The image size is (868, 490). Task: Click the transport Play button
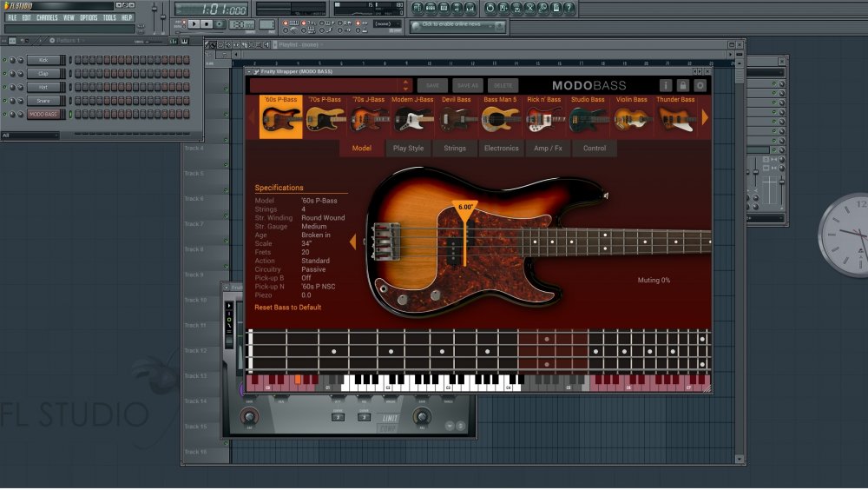[x=194, y=24]
